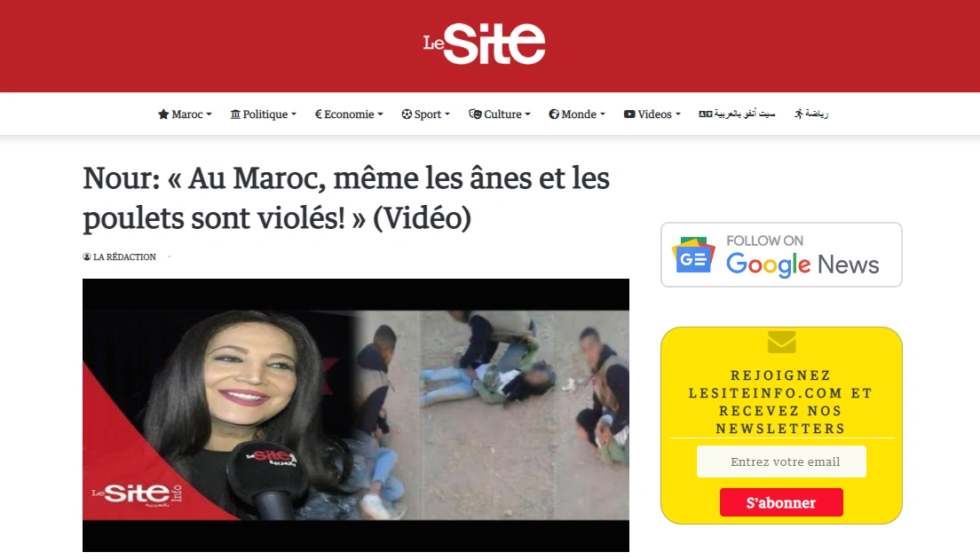Expand the Maroc dropdown arrow
The width and height of the screenshot is (980, 560).
[209, 114]
